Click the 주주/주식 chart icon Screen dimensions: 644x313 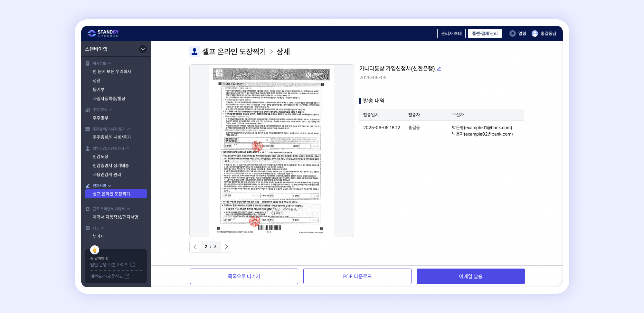tap(88, 110)
